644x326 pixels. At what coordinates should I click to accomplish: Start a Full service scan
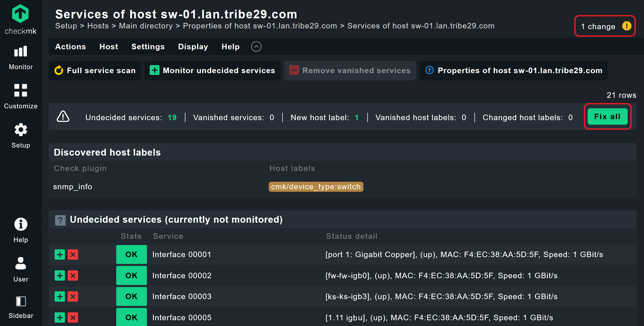point(95,70)
